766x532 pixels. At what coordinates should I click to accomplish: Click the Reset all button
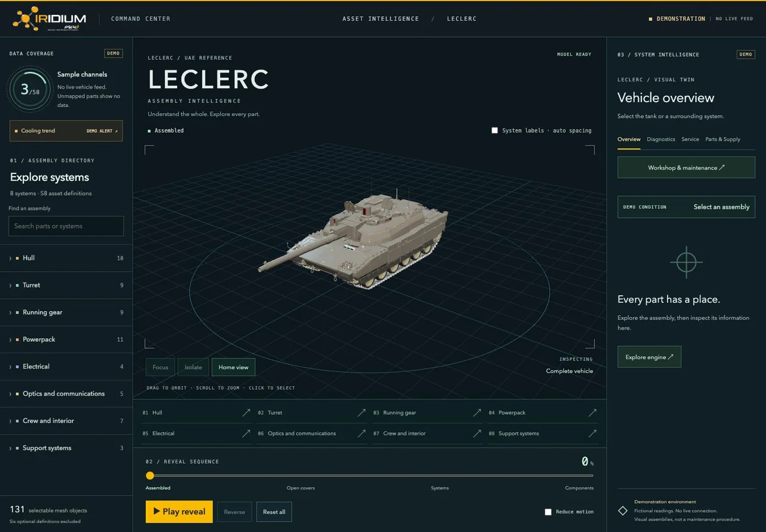coord(274,512)
